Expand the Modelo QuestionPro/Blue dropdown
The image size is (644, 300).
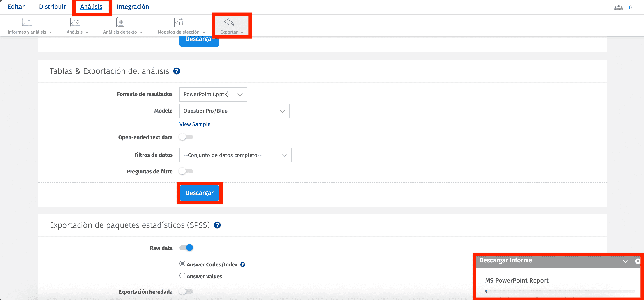234,111
